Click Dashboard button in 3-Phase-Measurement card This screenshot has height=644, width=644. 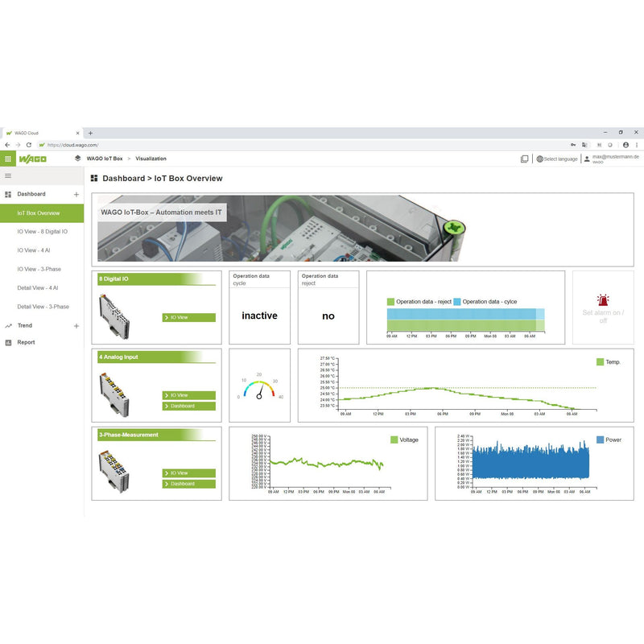tap(189, 484)
